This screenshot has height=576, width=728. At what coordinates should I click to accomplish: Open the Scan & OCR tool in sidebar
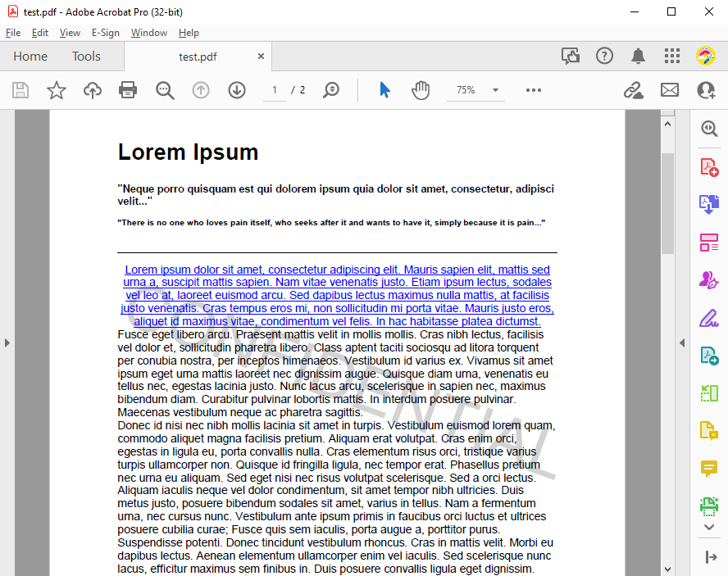709,506
